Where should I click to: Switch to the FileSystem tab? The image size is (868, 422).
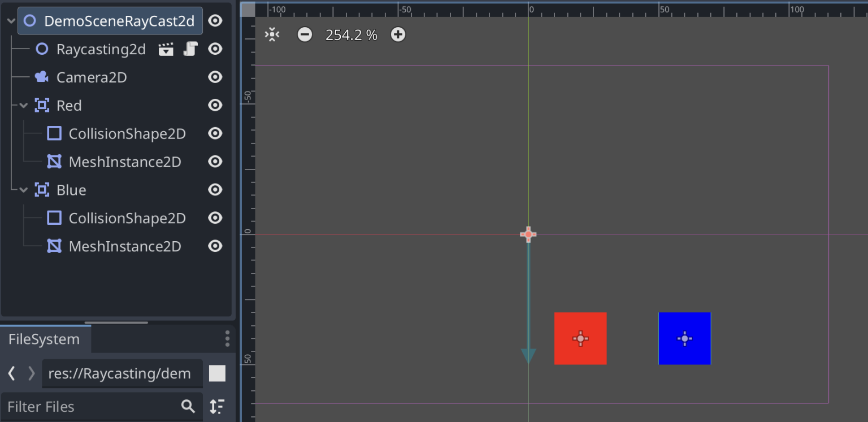[45, 339]
